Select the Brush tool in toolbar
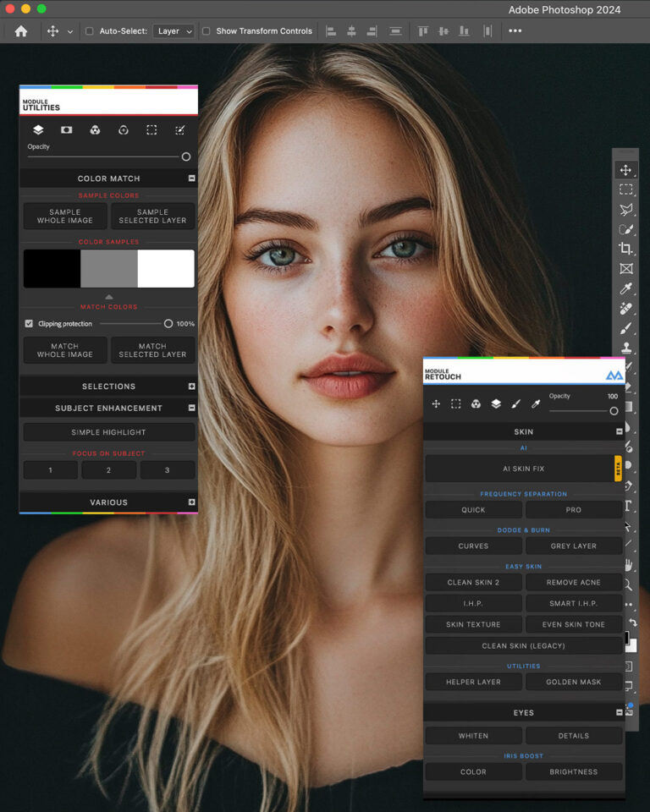The height and width of the screenshot is (812, 650). (625, 328)
